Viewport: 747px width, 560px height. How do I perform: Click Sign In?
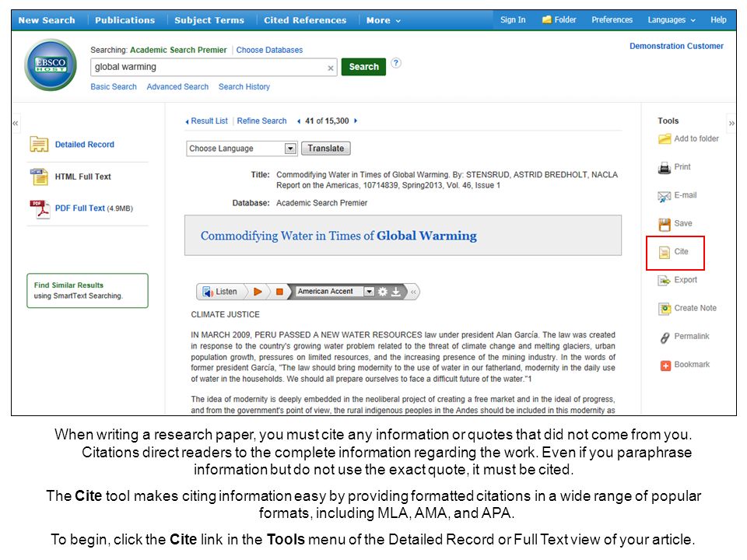coord(513,19)
